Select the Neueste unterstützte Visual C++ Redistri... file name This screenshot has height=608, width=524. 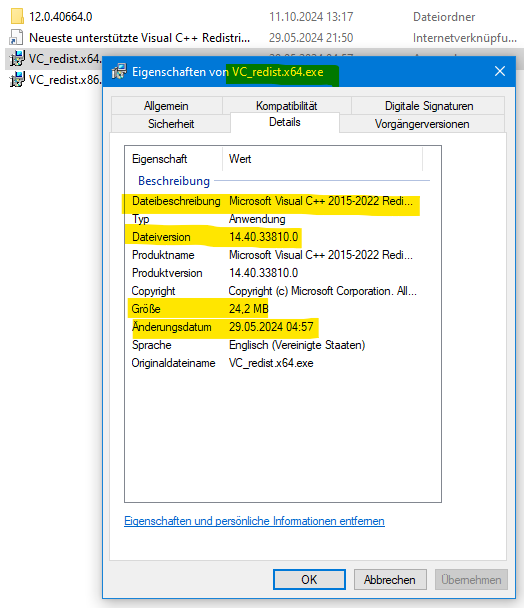140,38
